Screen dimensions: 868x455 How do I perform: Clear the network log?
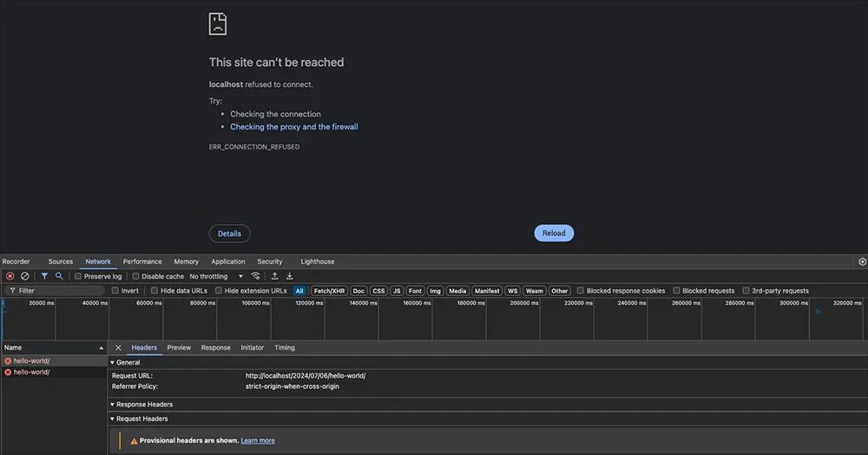tap(25, 276)
